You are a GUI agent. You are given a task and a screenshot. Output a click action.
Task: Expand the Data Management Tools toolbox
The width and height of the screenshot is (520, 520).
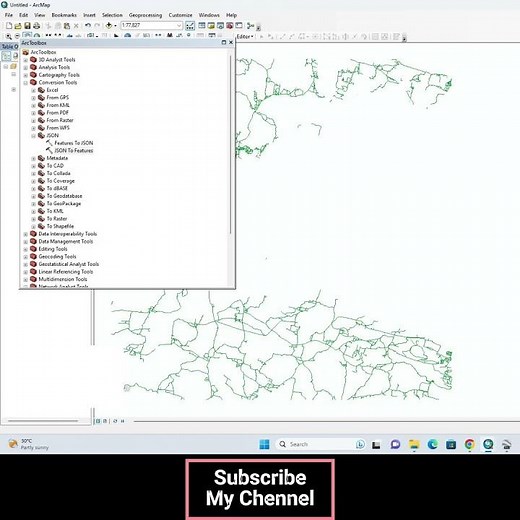[26, 242]
